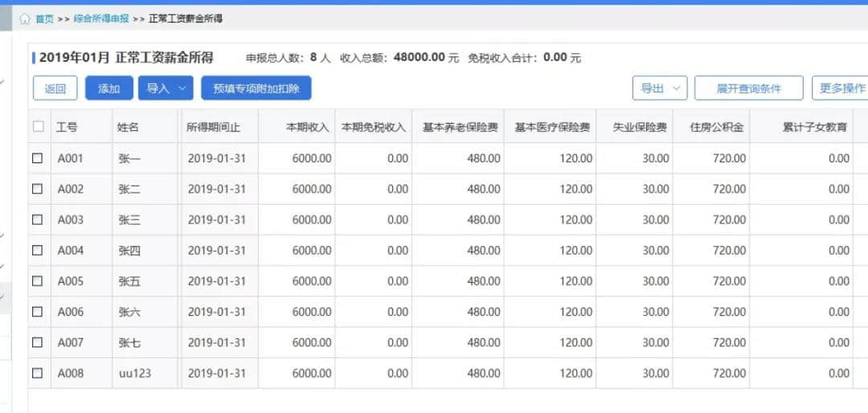Click the 添加 button
This screenshot has width=868, height=413.
[x=108, y=88]
